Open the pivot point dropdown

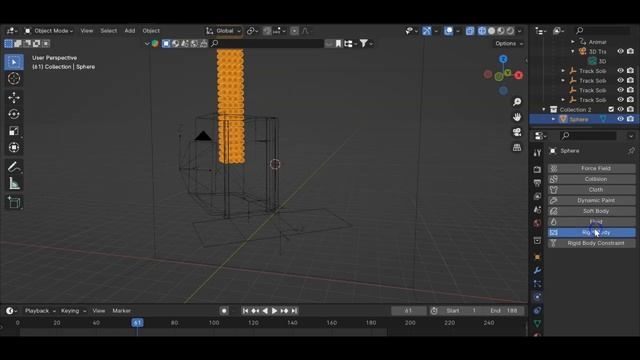point(253,31)
